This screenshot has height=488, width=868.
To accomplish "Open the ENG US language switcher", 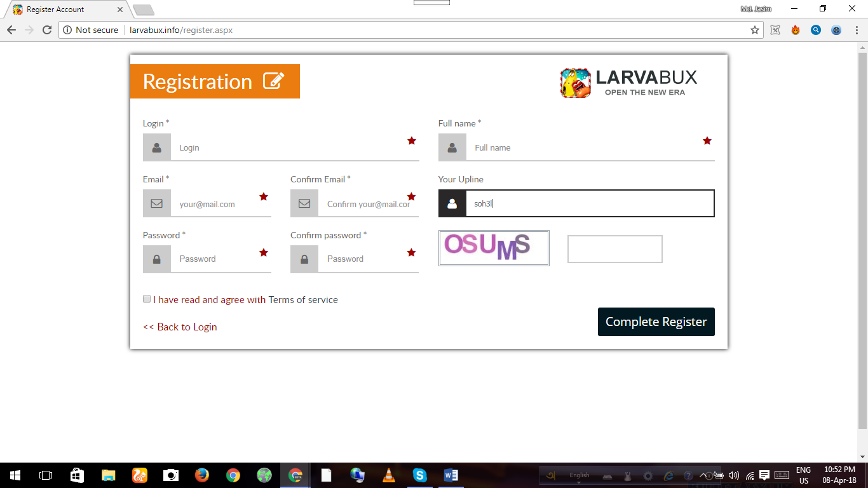I will (x=803, y=475).
